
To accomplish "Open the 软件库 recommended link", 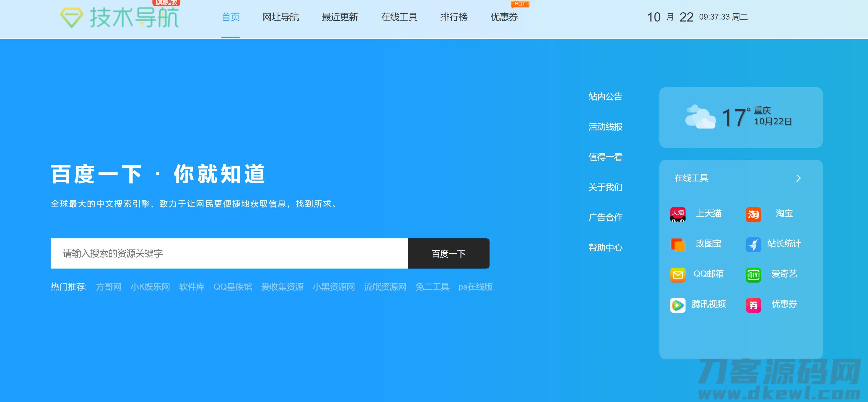I will point(191,287).
